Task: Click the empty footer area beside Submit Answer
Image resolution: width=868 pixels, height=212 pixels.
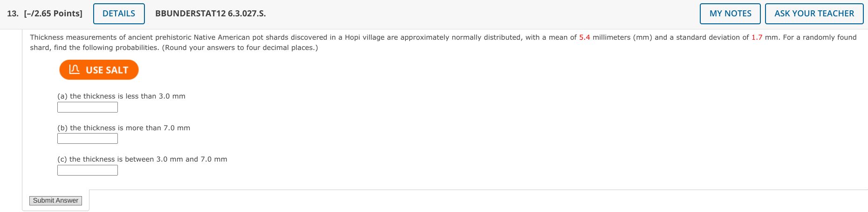Action: pyautogui.click(x=478, y=201)
